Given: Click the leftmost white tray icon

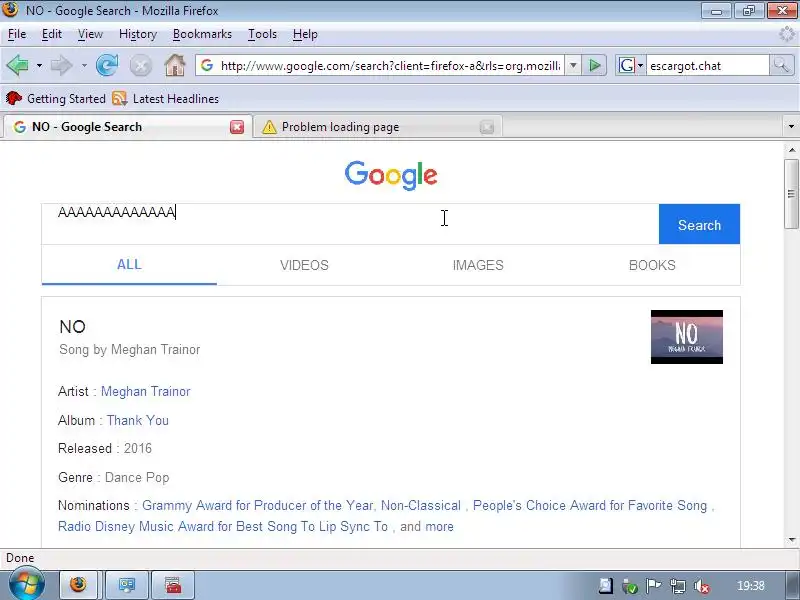Looking at the screenshot, I should point(606,586).
